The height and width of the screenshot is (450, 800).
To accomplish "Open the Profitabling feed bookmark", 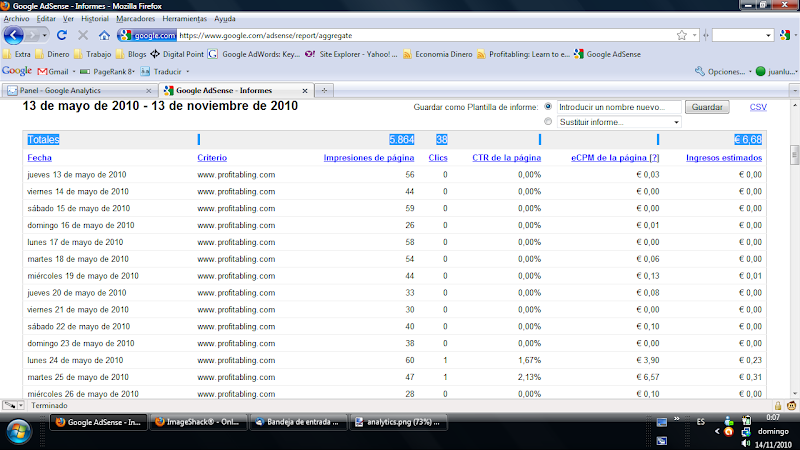I will [x=523, y=54].
